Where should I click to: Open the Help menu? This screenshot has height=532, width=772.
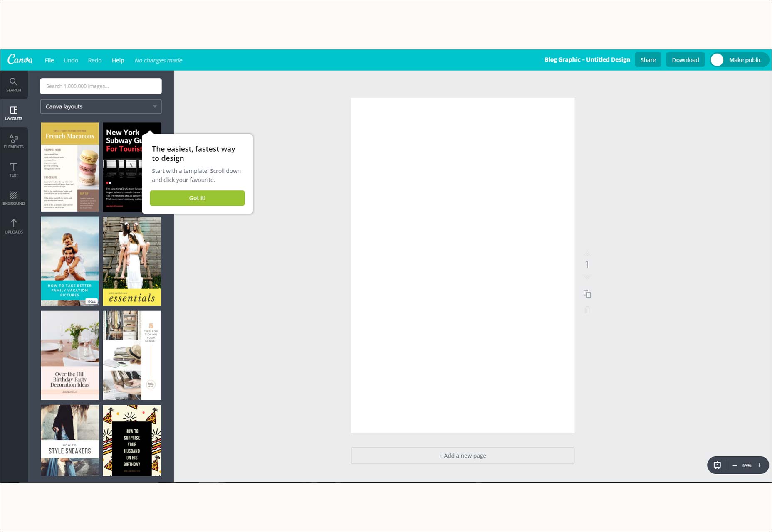(x=118, y=60)
